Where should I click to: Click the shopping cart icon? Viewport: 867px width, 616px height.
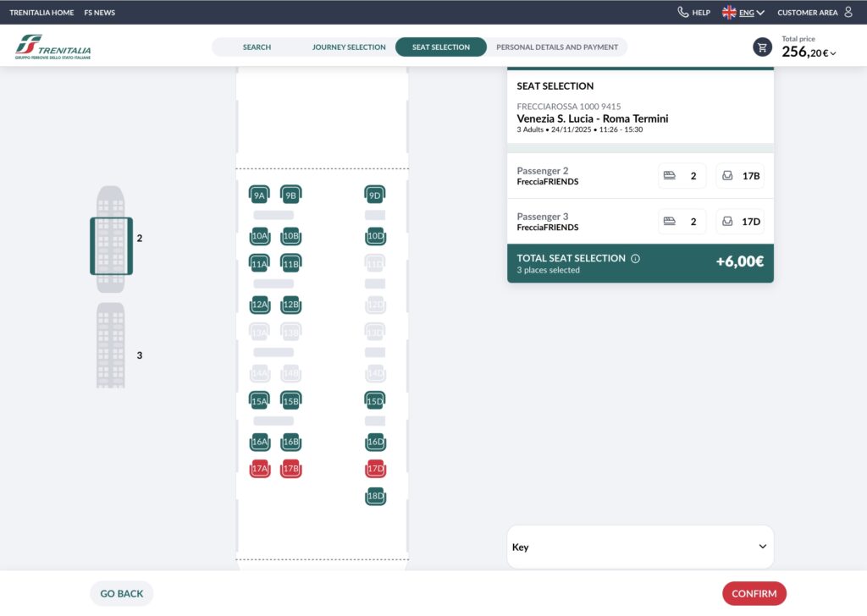pos(762,47)
